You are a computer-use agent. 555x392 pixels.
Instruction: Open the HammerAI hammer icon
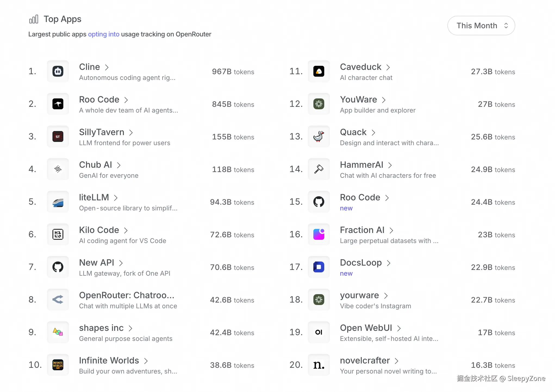(319, 169)
